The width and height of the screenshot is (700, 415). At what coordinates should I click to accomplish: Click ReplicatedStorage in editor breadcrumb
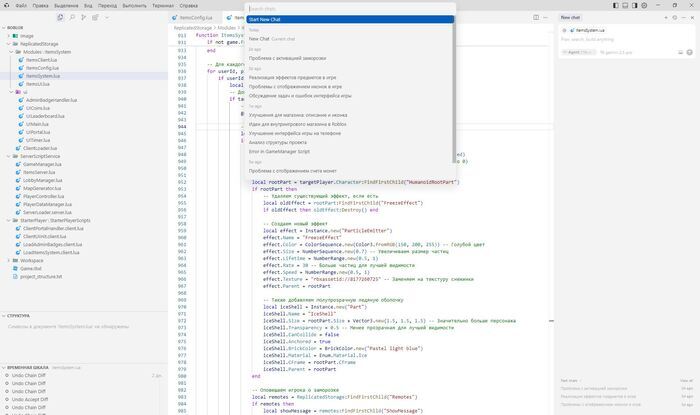tap(192, 28)
